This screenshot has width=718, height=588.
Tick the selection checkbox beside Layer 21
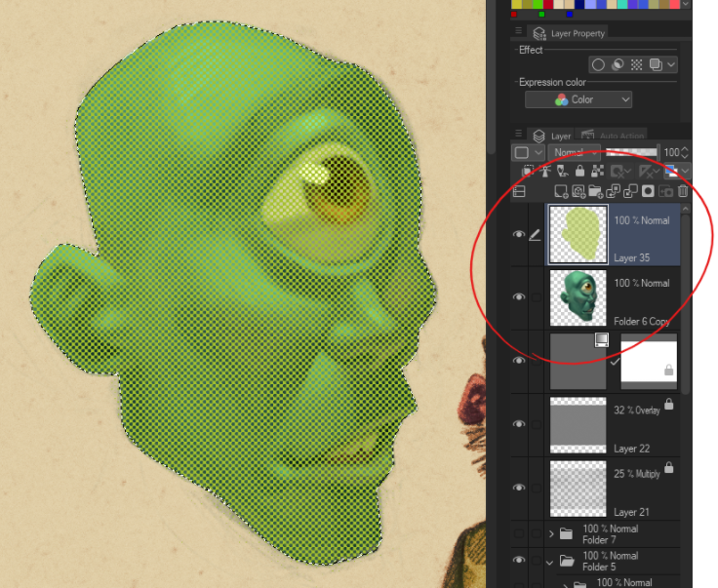click(536, 488)
